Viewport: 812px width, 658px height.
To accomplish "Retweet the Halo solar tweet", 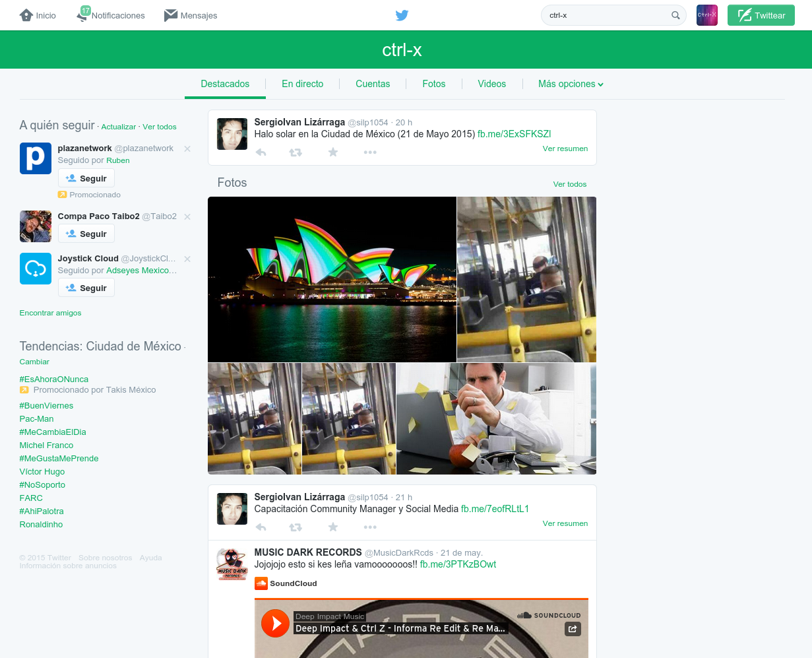I will click(296, 152).
